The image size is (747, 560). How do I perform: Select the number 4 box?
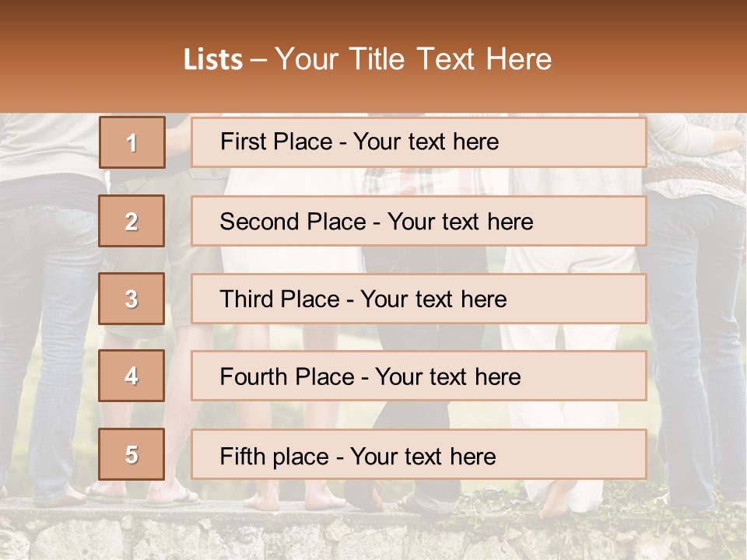tap(132, 376)
